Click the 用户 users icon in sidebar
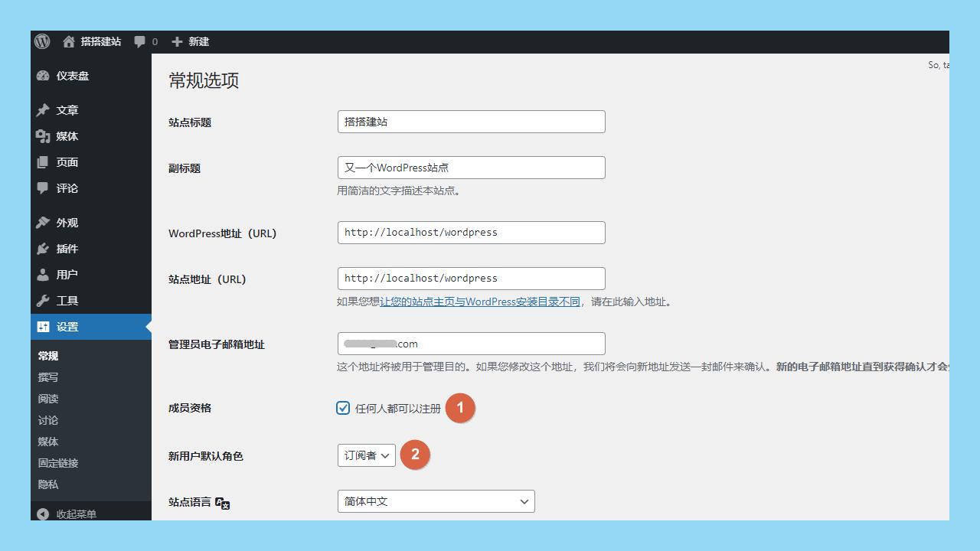The image size is (980, 551). [42, 274]
